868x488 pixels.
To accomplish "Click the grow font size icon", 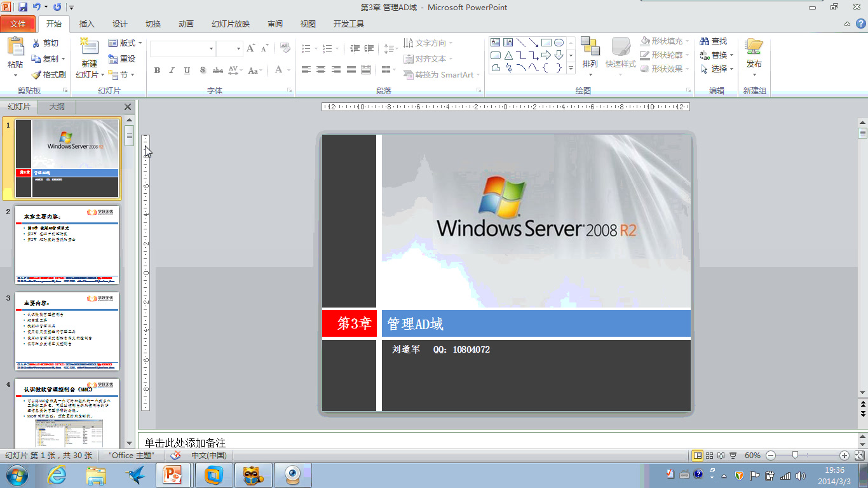I will 251,48.
